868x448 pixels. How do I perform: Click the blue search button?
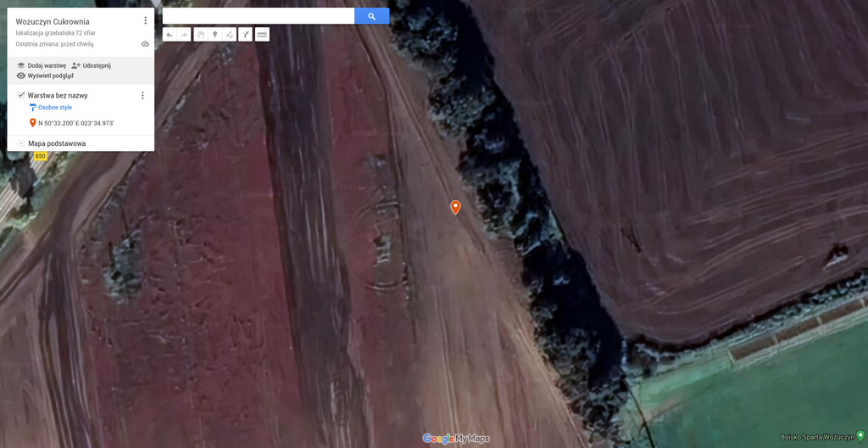[371, 16]
